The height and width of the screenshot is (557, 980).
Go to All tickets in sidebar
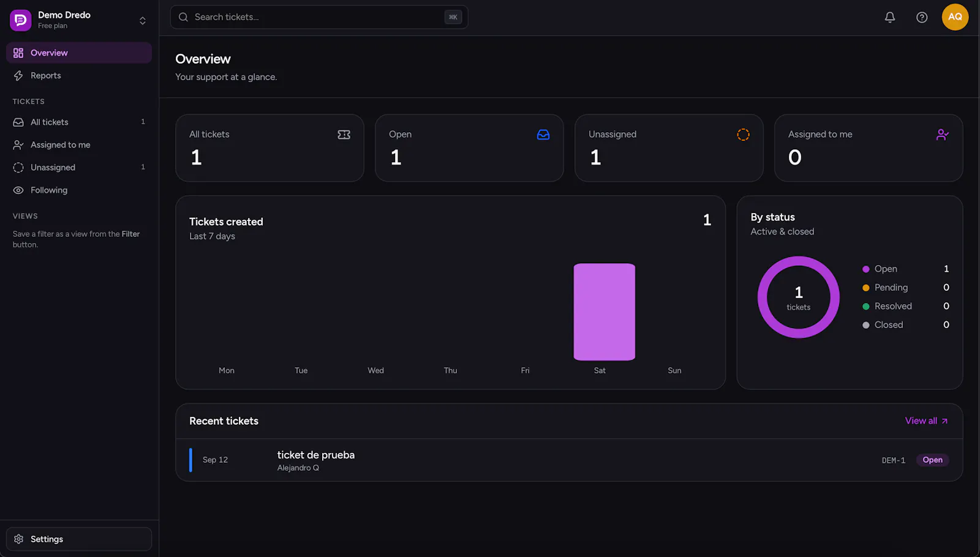point(79,122)
